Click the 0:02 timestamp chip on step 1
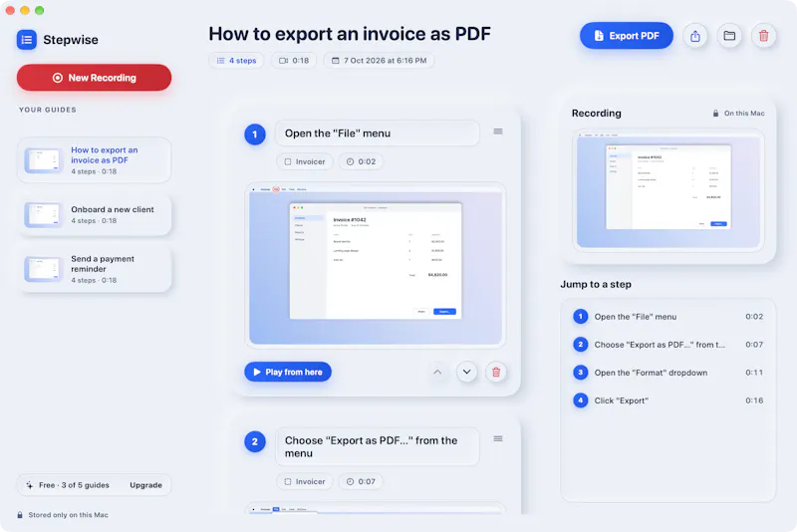Viewport: 797px width, 532px height. [x=361, y=161]
